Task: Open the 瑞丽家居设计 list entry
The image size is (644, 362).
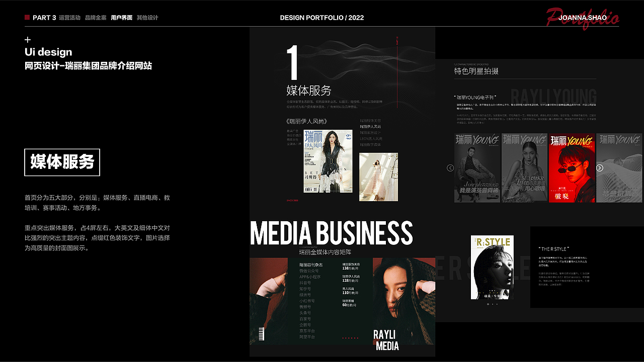Action: coord(370,133)
